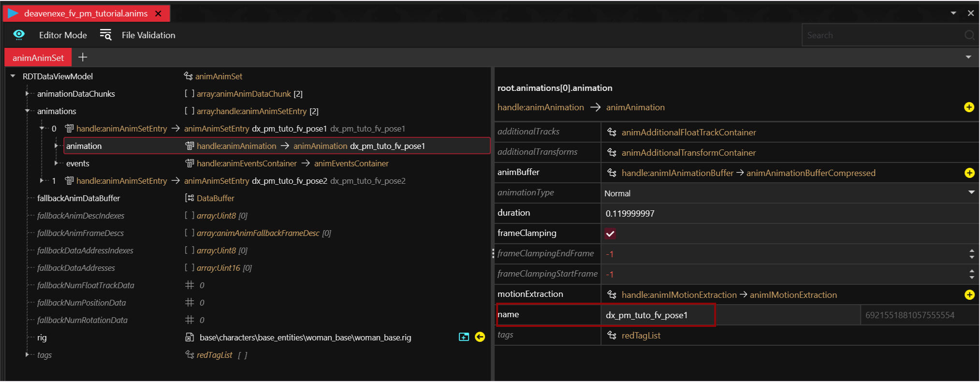Increment the frameClampingEndFrame stepper up arrow
Viewport: 980px width, 382px height.
coord(972,250)
